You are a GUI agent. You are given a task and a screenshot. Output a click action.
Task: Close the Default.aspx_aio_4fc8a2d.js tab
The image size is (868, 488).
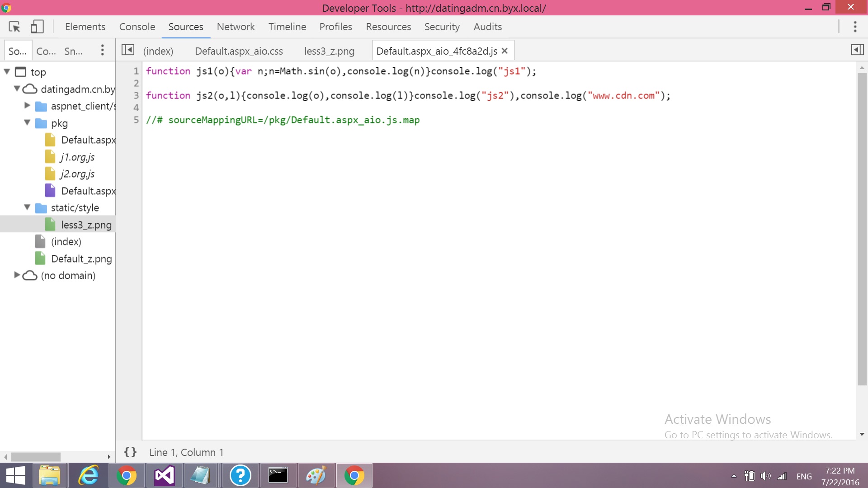tap(504, 51)
